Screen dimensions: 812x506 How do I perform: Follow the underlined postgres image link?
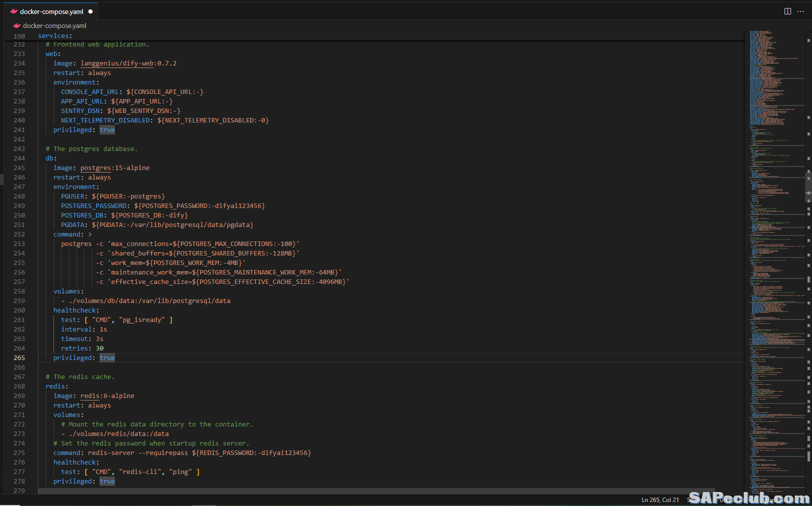pos(95,168)
